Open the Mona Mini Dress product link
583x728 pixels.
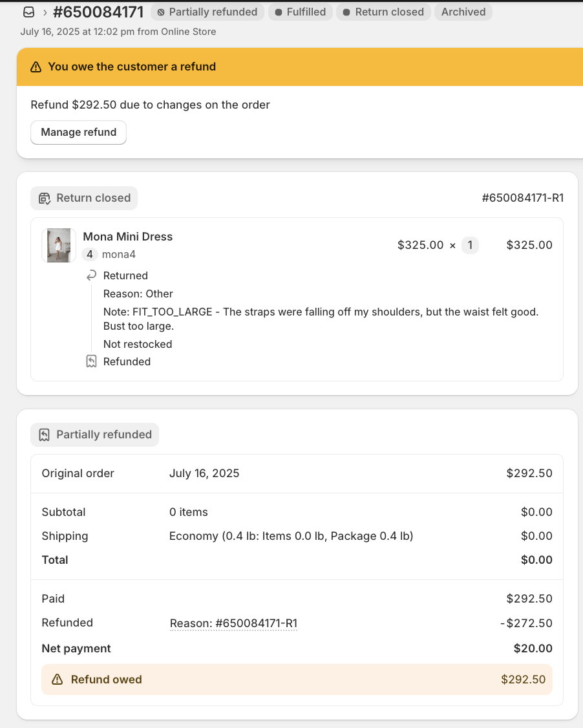click(127, 237)
